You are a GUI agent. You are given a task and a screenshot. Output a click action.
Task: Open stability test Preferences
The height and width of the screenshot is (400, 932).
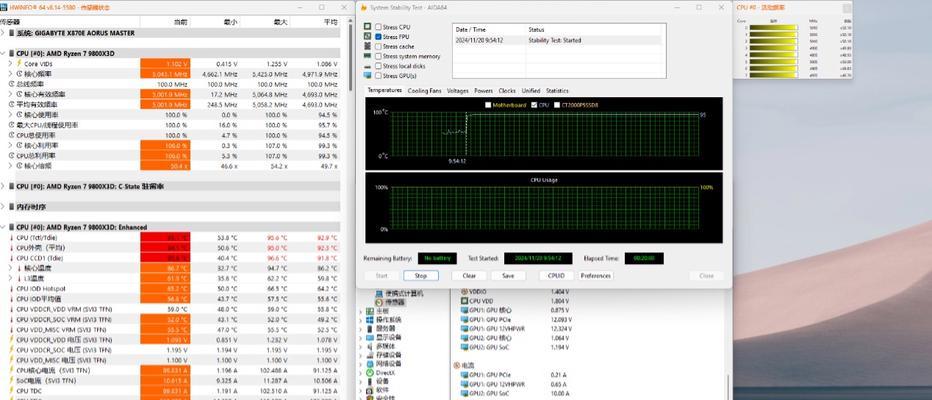[x=596, y=276]
